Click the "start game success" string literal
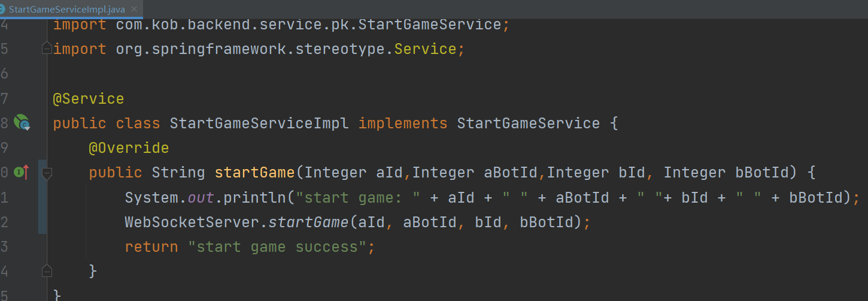The image size is (868, 301). point(277,247)
